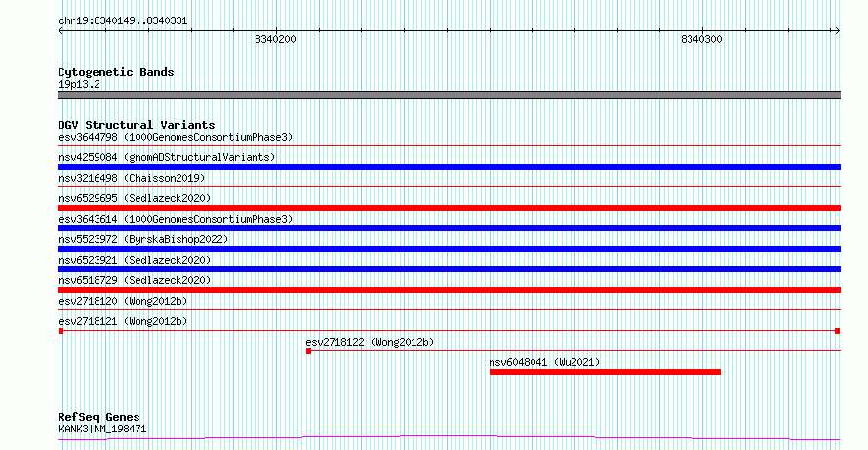
Task: Open variant esv3644798 label
Action: [176, 137]
